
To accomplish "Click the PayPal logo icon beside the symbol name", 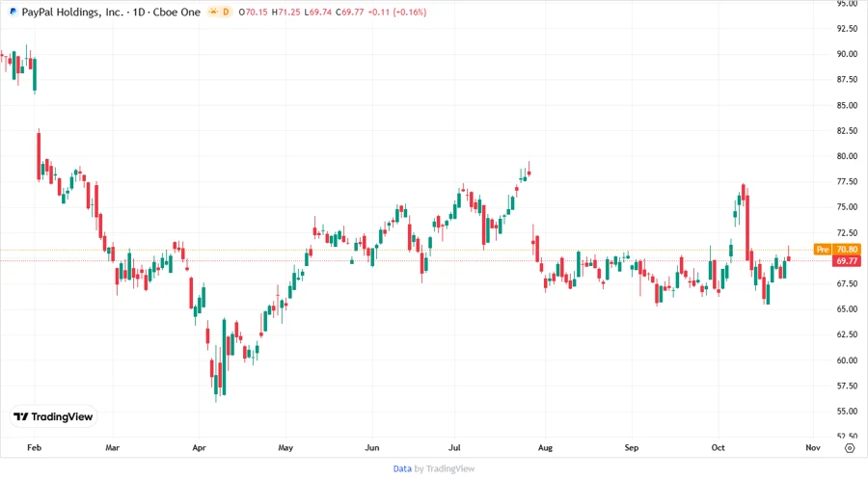I will [14, 12].
